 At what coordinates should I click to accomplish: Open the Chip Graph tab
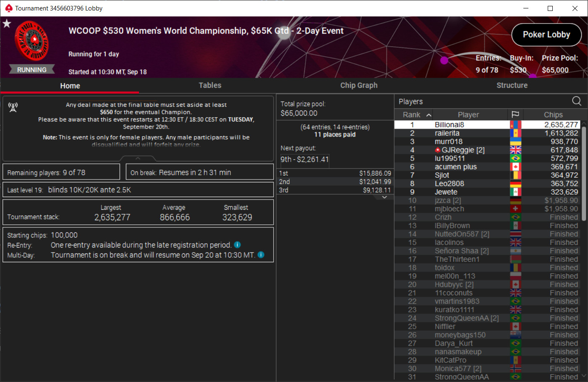pos(359,85)
